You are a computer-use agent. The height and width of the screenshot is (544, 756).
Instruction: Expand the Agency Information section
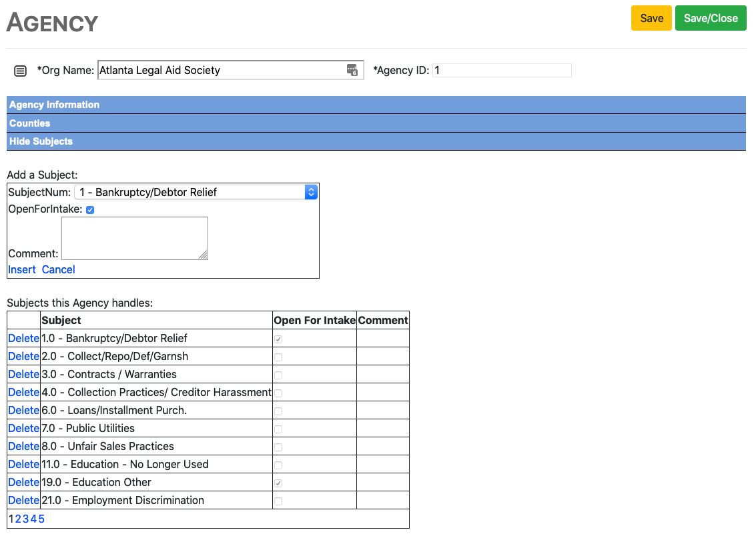pyautogui.click(x=55, y=105)
